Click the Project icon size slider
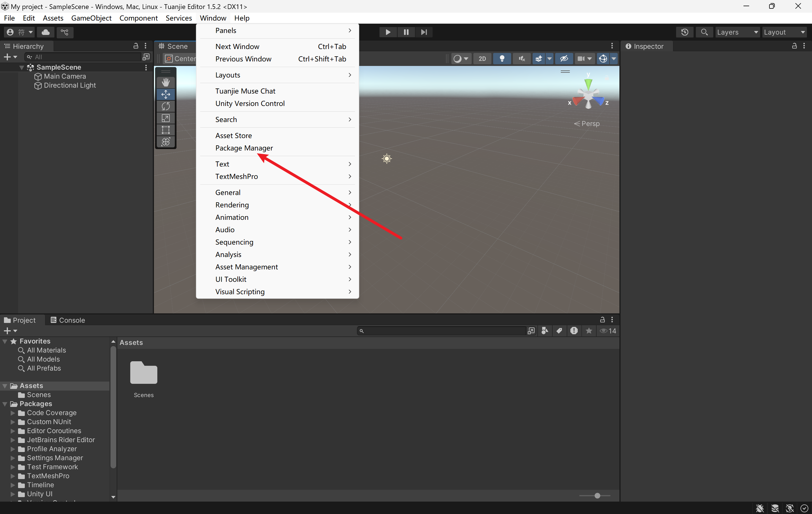The height and width of the screenshot is (514, 812). (x=595, y=495)
